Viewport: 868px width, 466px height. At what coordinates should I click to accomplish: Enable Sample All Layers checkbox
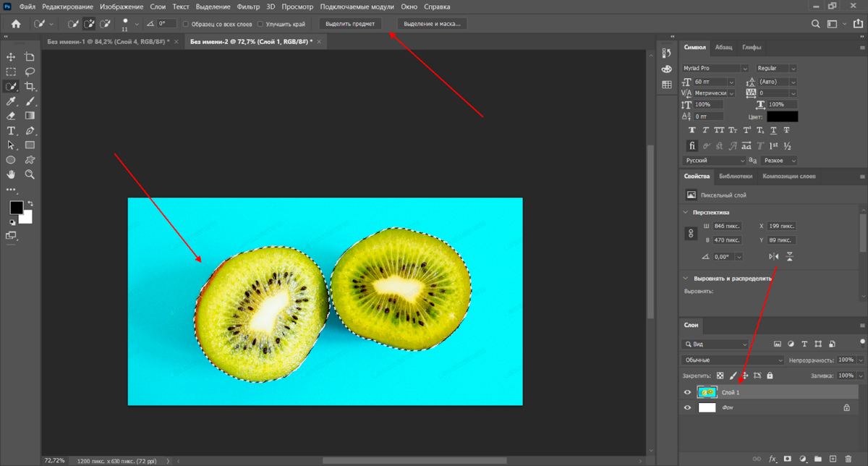[x=186, y=24]
